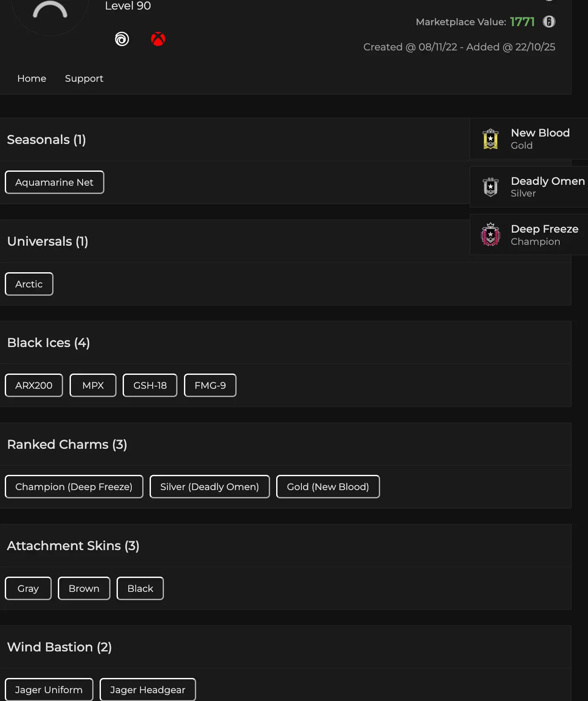Click the Ubisoft swirl platform icon
This screenshot has width=588, height=701.
tap(122, 39)
